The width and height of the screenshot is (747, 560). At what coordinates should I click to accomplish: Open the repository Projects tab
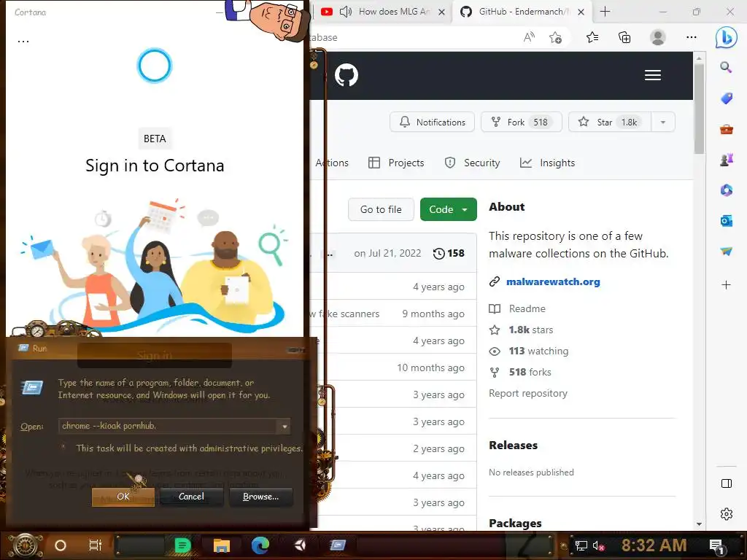point(396,163)
